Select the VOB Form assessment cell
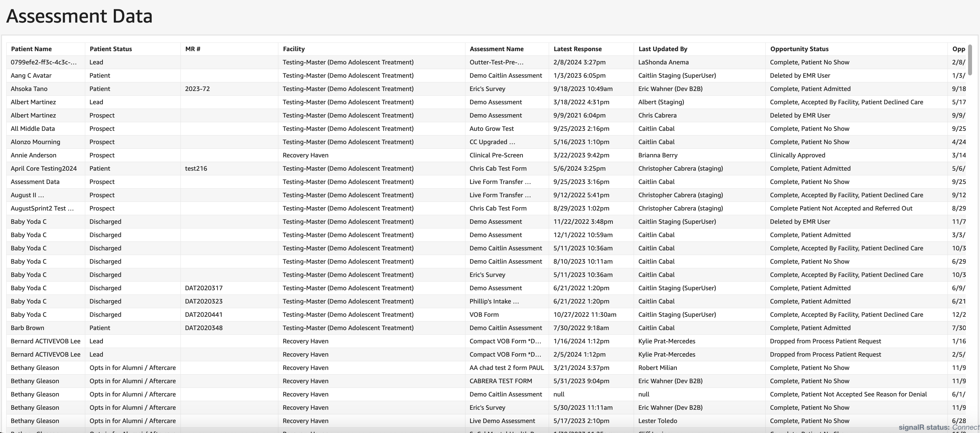Viewport: 980px width, 433px height. [484, 314]
